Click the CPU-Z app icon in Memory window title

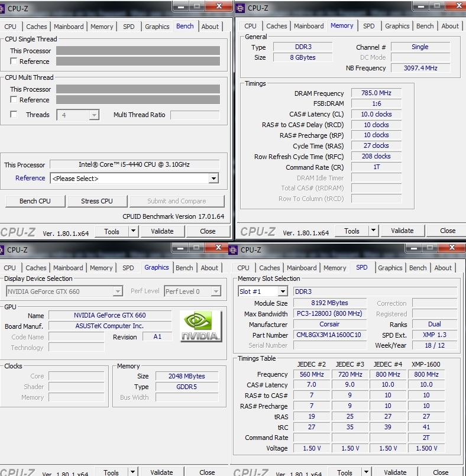coord(240,8)
